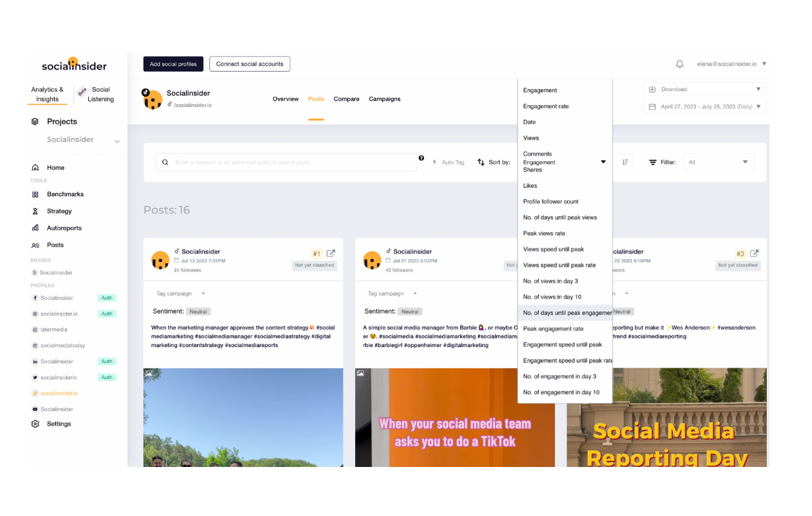812x516 pixels.
Task: Select the Twitter socialinsiderio profile
Action: tap(59, 377)
